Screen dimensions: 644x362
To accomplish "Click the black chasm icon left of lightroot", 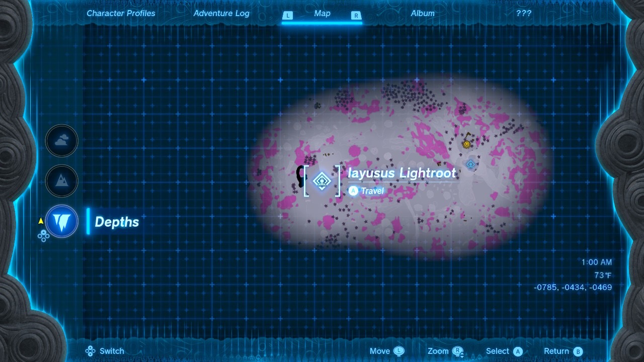I will pos(301,175).
